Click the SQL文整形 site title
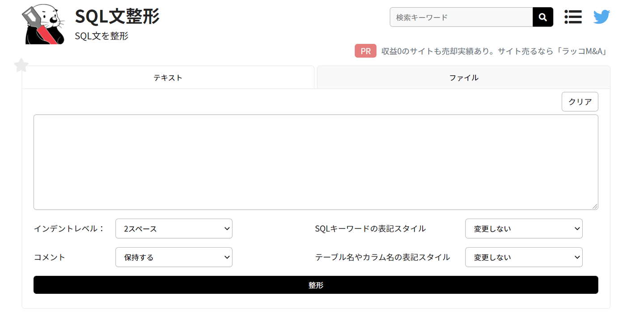Image resolution: width=644 pixels, height=314 pixels. (x=117, y=17)
